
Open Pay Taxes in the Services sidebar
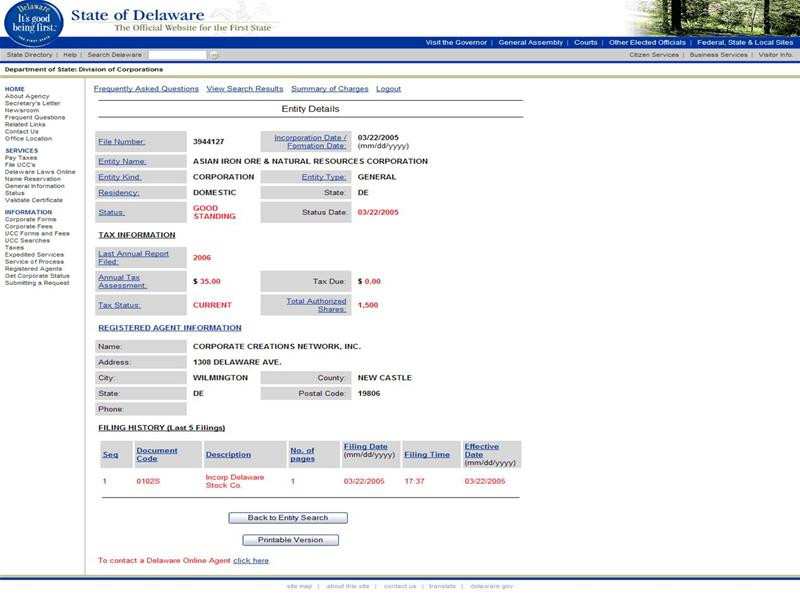pyautogui.click(x=23, y=156)
